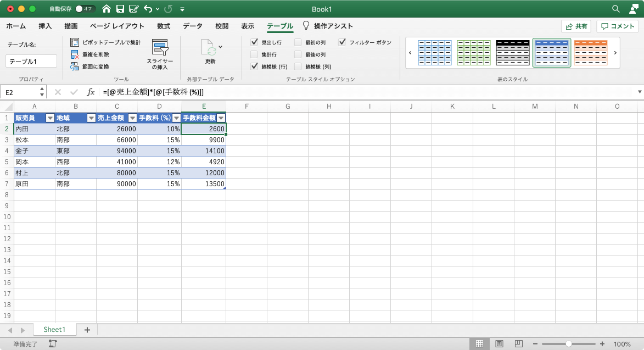This screenshot has width=644, height=350.
Task: Click the formula cancel X icon
Action: (x=58, y=92)
